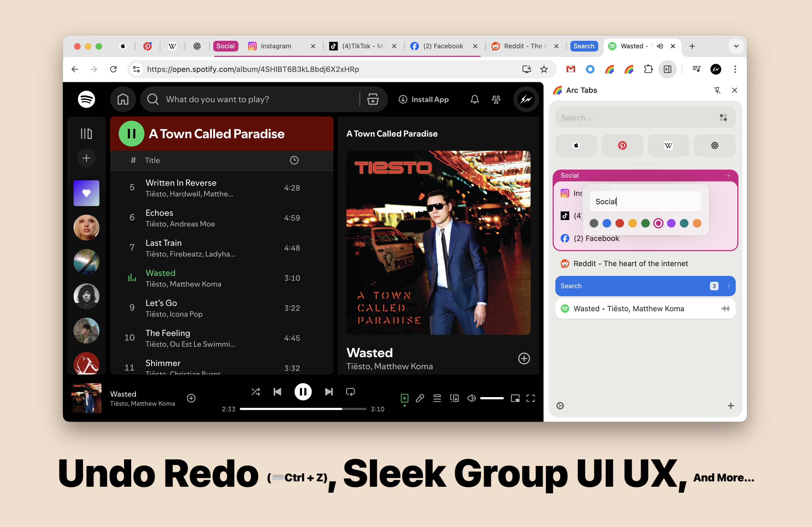Add Wasted to Liked Songs in right panel
The width and height of the screenshot is (812, 527).
(524, 358)
